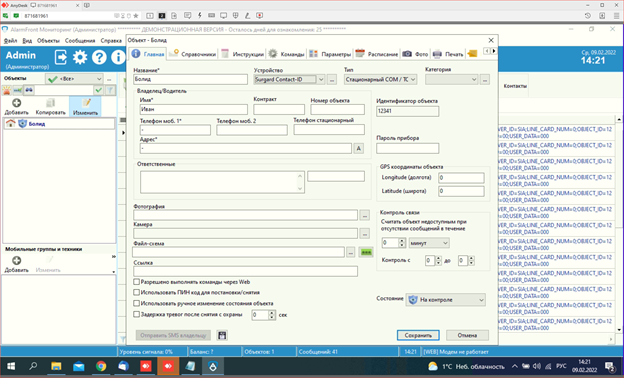Open the Файл menu
The image size is (624, 378).
11,41
